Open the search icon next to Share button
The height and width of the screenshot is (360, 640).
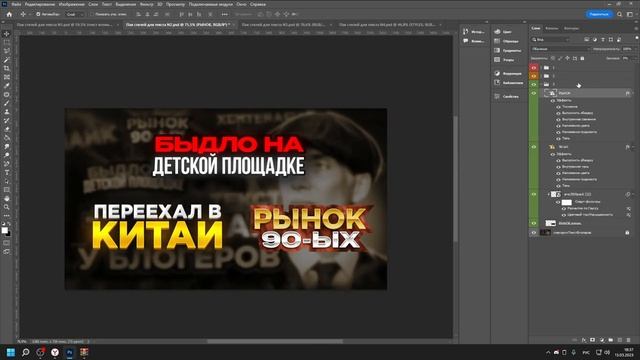coord(620,14)
